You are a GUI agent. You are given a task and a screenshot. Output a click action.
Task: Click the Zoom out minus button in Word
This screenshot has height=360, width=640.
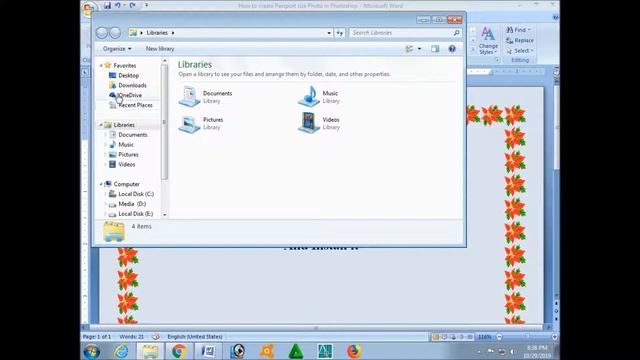point(499,337)
